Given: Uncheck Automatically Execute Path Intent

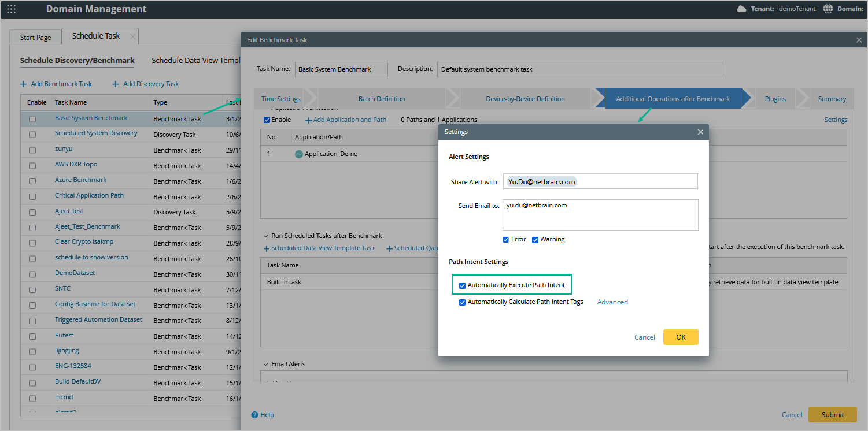Looking at the screenshot, I should pyautogui.click(x=462, y=285).
